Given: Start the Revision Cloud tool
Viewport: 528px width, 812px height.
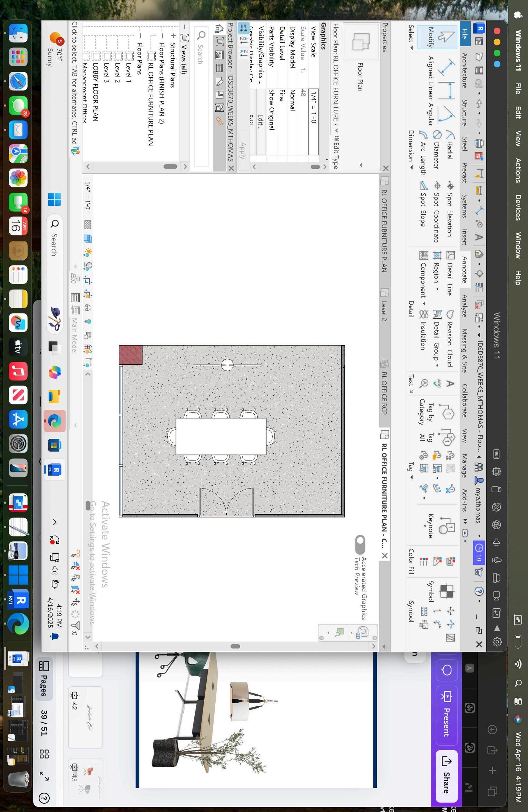Looking at the screenshot, I should [450, 338].
